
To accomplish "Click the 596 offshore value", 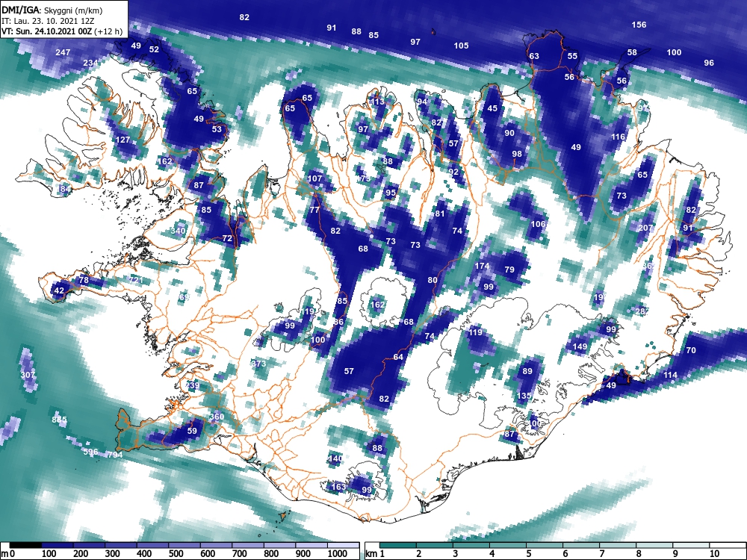I will [90, 452].
